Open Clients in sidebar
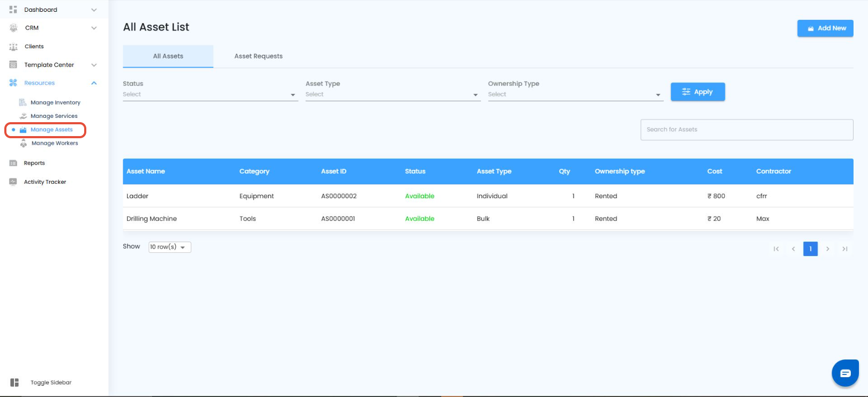868x397 pixels. tap(34, 47)
